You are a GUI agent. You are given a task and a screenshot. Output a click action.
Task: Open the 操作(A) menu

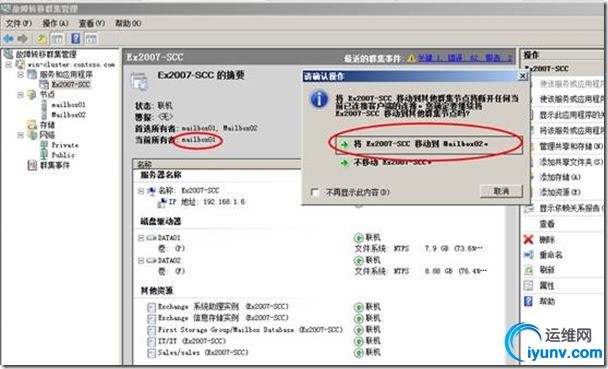(55, 23)
